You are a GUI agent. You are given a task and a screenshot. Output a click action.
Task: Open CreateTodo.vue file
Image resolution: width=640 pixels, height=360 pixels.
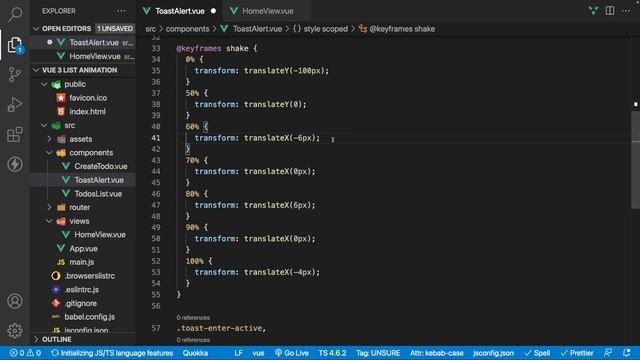click(100, 166)
